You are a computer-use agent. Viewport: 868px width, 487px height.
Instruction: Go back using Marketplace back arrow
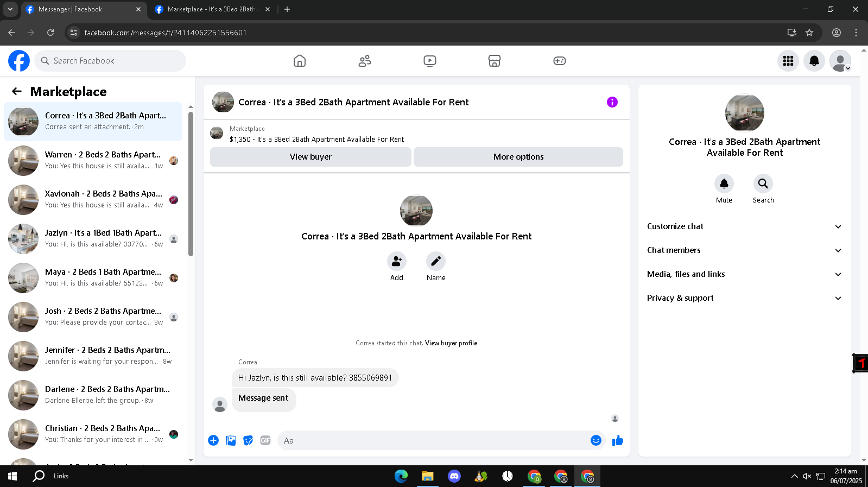point(17,92)
